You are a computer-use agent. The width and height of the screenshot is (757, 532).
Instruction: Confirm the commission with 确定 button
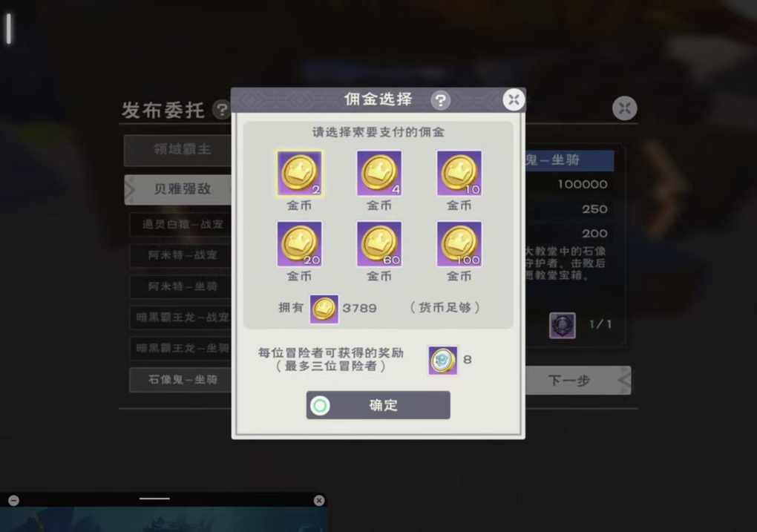click(x=378, y=405)
